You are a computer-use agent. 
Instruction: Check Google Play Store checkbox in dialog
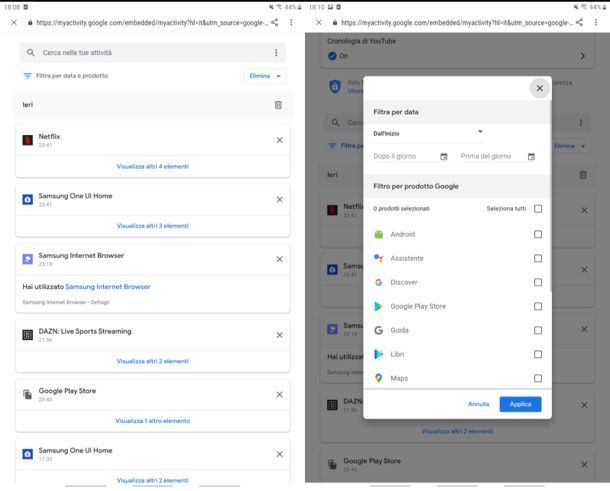click(x=538, y=307)
